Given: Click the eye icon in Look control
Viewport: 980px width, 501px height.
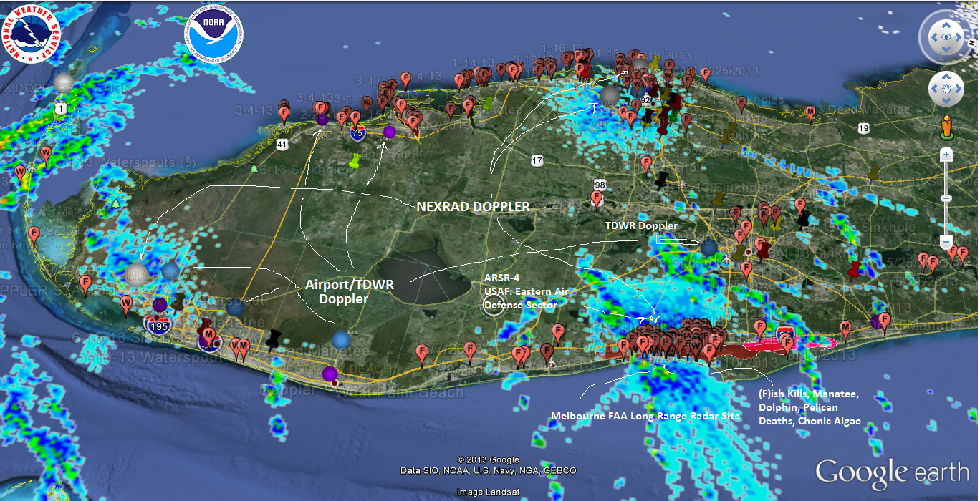Looking at the screenshot, I should pyautogui.click(x=946, y=37).
